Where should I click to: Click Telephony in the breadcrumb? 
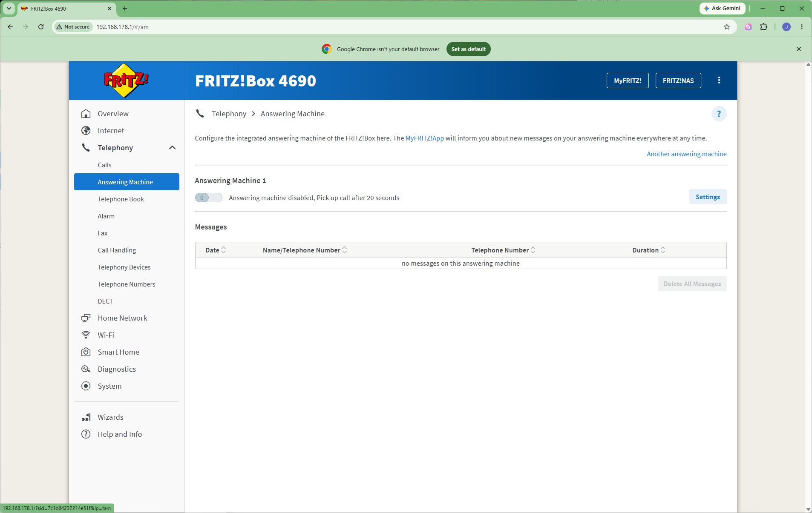coord(229,114)
